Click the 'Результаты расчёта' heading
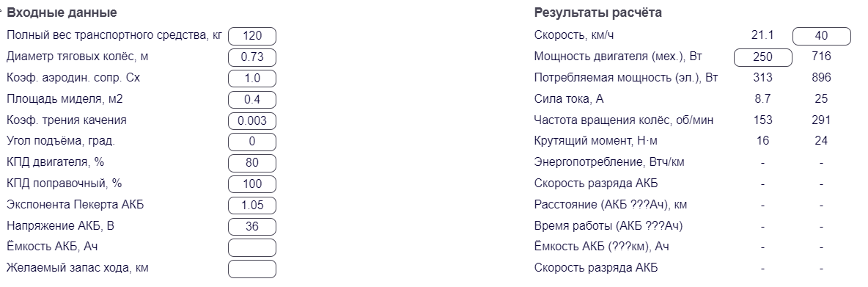This screenshot has width=868, height=287. [598, 12]
